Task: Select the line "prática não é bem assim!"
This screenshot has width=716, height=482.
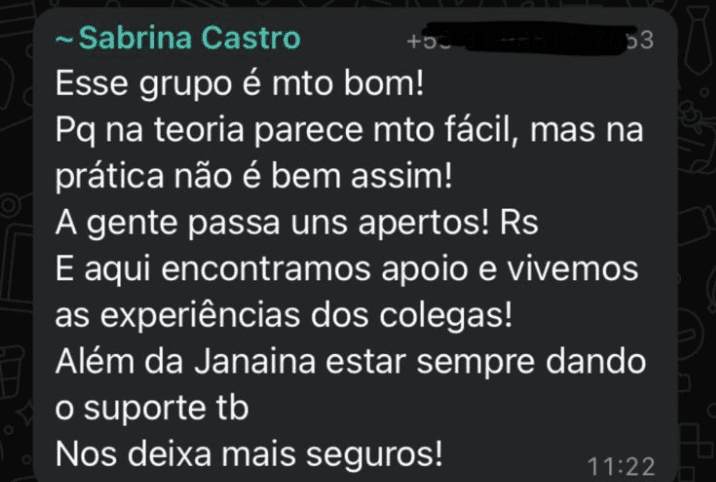Action: pos(254,177)
